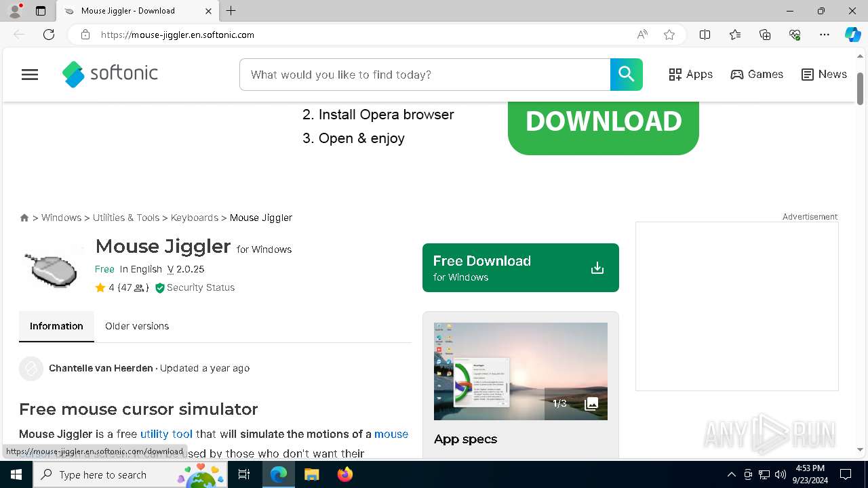Click the Softonic logo
Screen dimensions: 868x488
click(x=110, y=75)
